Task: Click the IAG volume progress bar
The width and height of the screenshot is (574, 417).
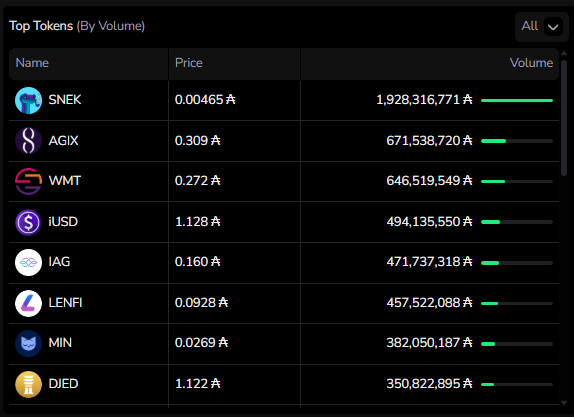Action: coord(517,263)
